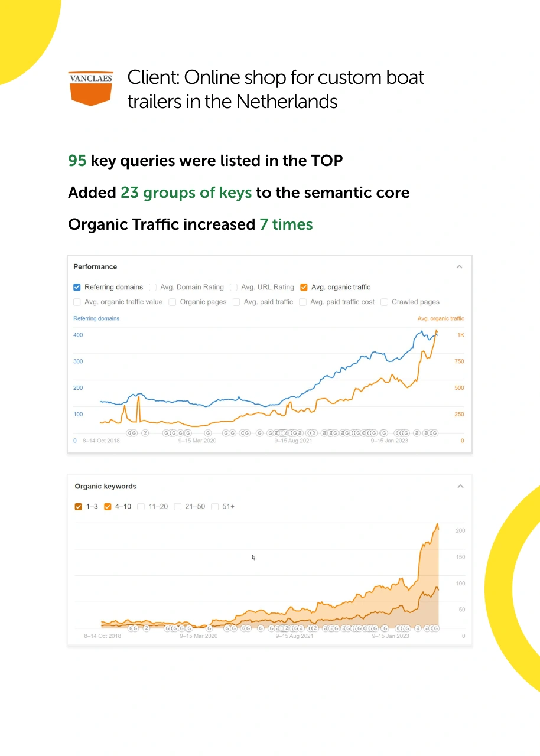The image size is (540, 756).
Task: Uncheck the orange Avg. organic traffic checkbox
Action: pos(304,288)
